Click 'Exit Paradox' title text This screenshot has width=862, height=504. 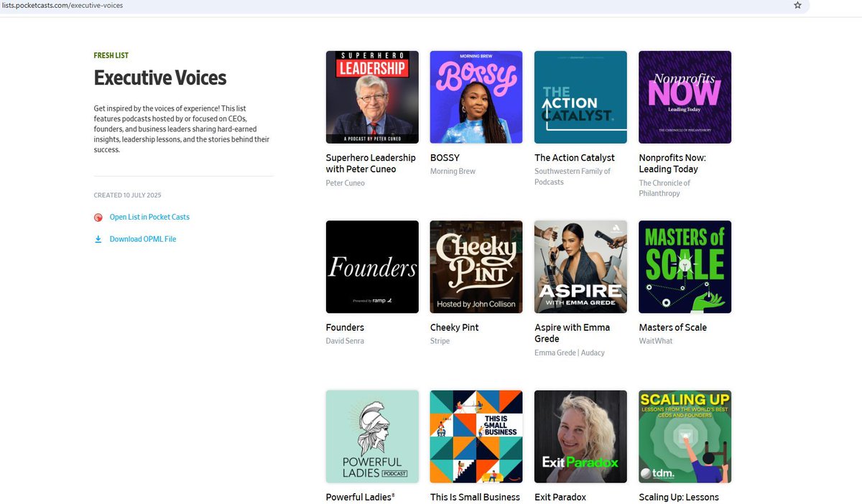[x=560, y=497]
